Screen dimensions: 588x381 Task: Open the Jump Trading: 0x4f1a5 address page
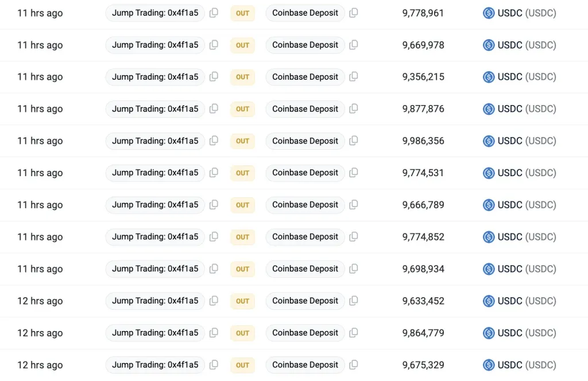click(x=155, y=13)
